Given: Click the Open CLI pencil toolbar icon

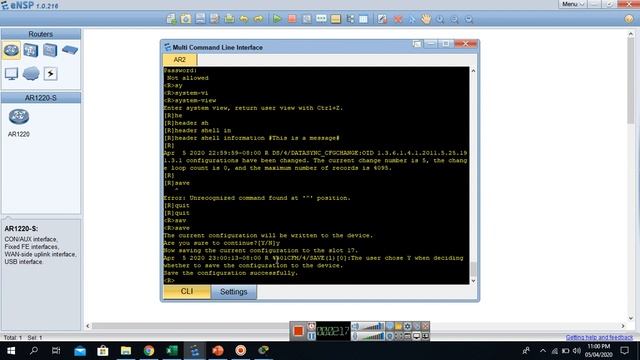Looking at the screenshot, I should (382, 19).
